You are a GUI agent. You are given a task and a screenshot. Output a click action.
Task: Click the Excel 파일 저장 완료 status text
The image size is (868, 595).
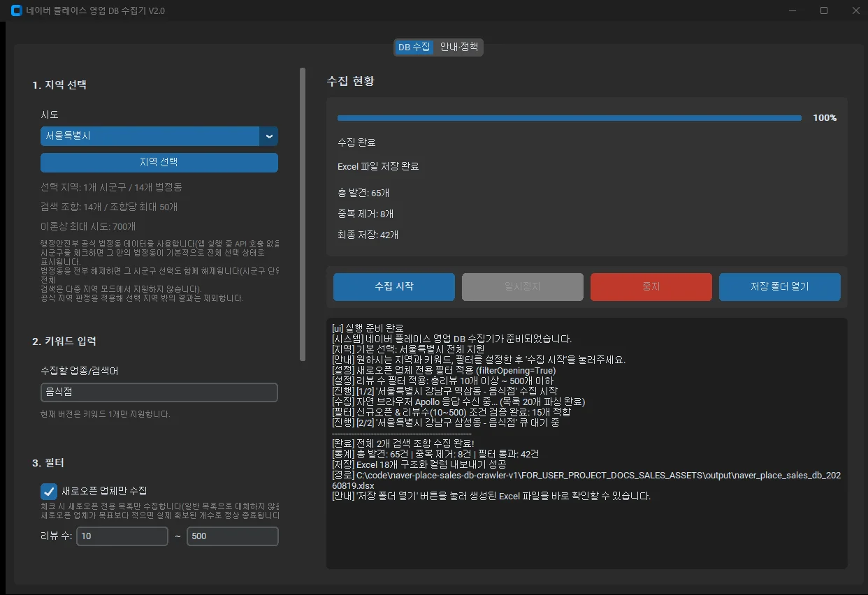pos(378,166)
